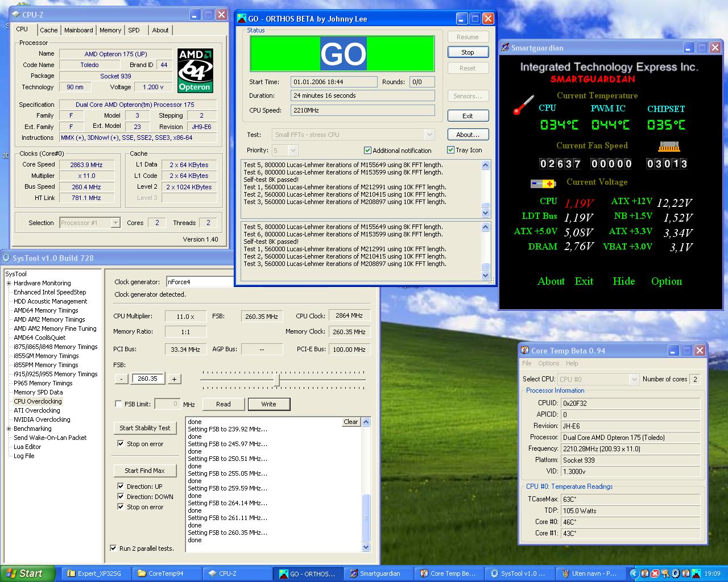
Task: Switch to the Uten navn taskbar button
Action: point(590,573)
